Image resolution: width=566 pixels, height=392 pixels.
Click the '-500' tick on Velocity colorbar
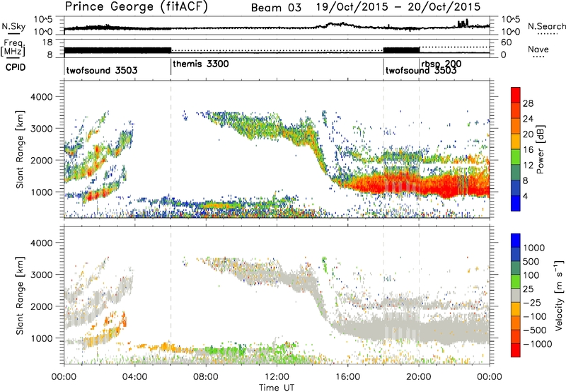pyautogui.click(x=535, y=330)
